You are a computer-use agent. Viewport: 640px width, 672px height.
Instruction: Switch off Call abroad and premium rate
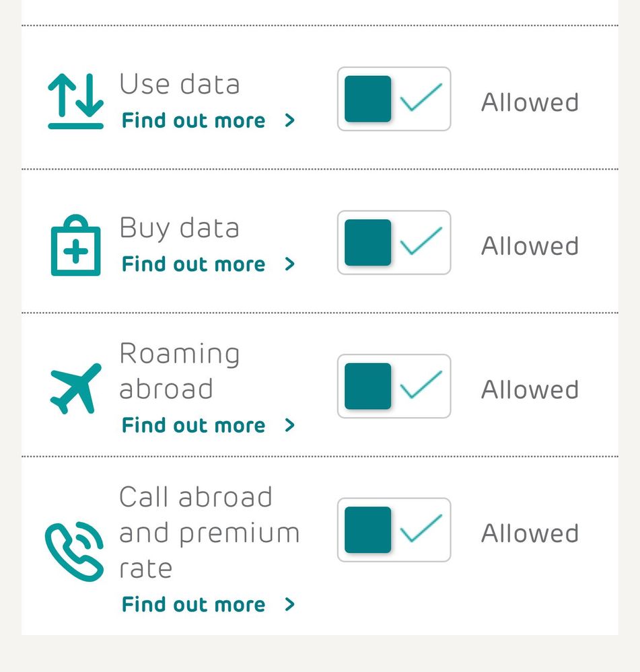pos(394,530)
